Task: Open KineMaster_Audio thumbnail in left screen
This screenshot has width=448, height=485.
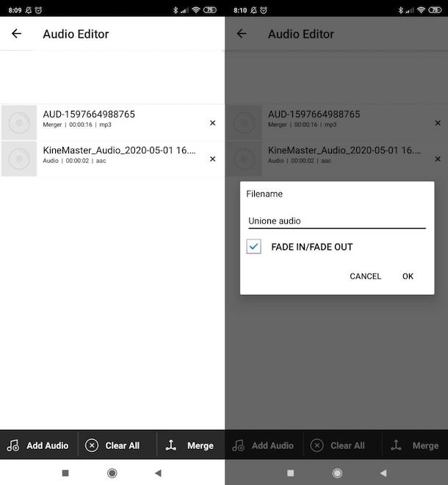Action: coord(19,158)
